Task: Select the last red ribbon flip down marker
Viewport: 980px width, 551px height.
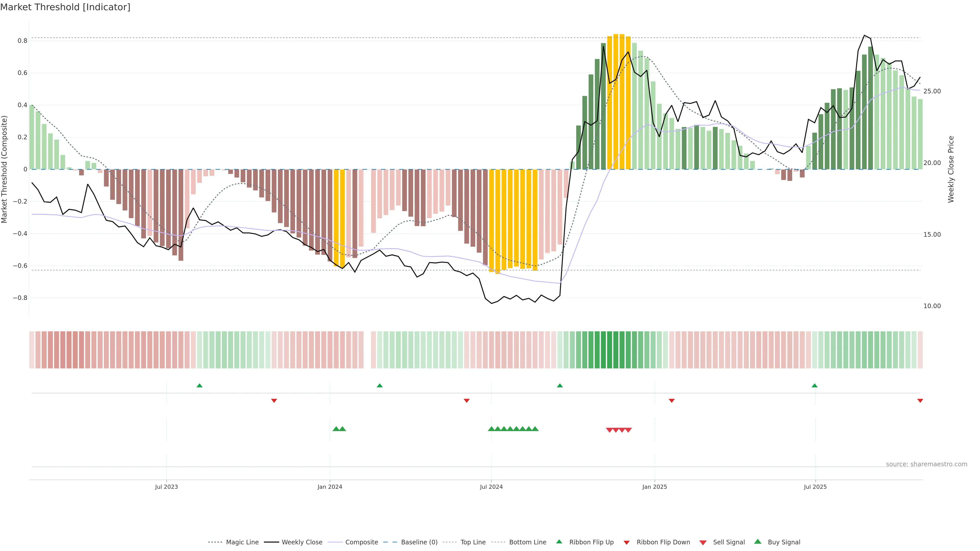Action: 920,400
